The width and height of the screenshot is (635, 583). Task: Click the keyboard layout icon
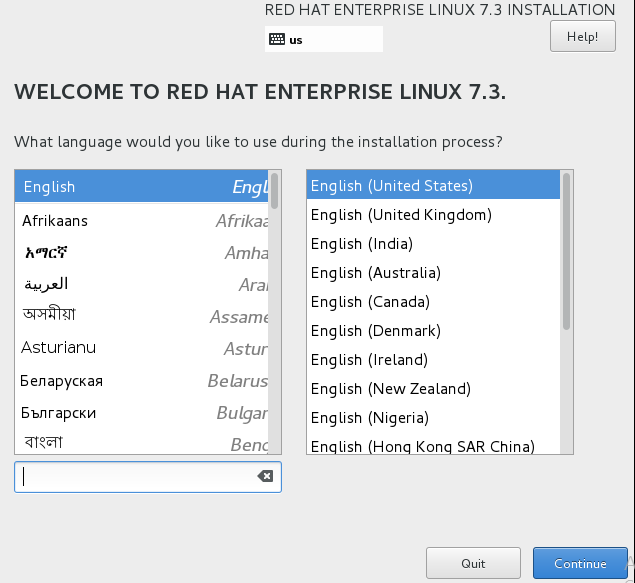(x=277, y=39)
